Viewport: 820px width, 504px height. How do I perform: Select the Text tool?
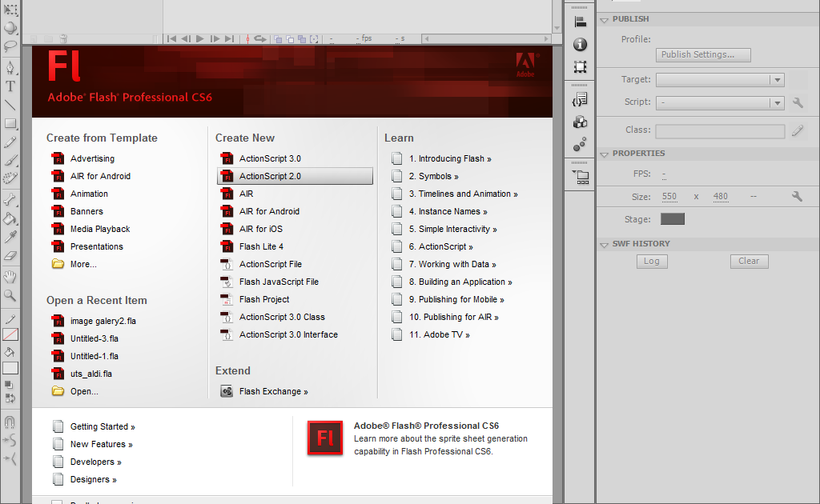click(x=10, y=86)
